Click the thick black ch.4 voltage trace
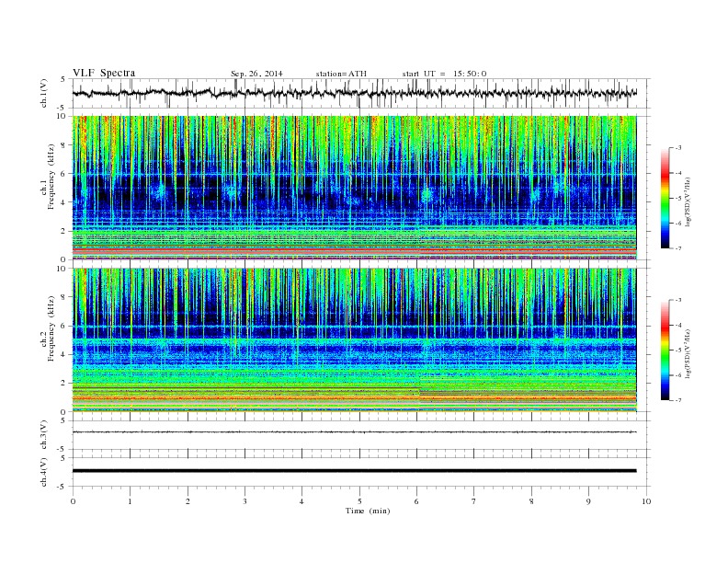This screenshot has height=563, width=728. click(354, 471)
